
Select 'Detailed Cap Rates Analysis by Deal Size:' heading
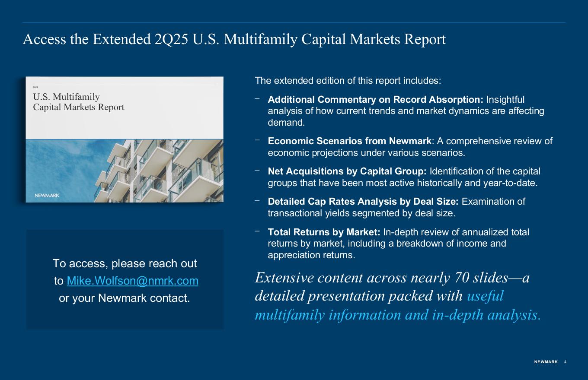tap(363, 202)
